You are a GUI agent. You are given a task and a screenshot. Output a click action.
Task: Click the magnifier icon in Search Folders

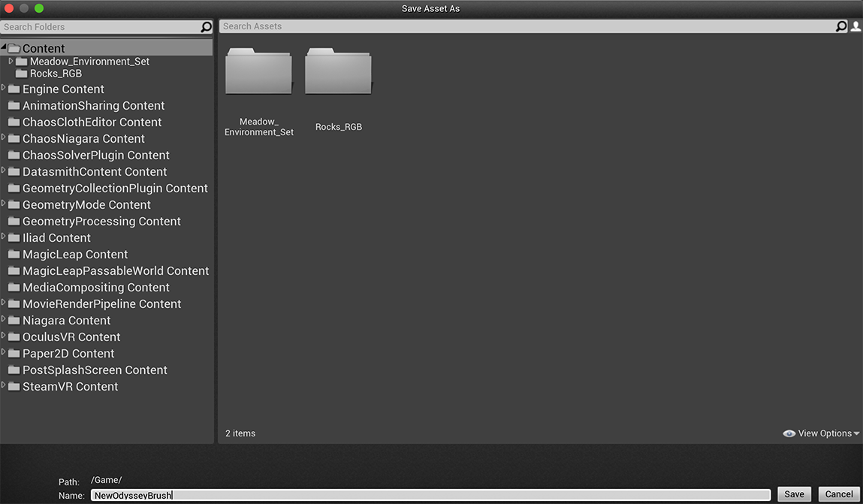[206, 26]
